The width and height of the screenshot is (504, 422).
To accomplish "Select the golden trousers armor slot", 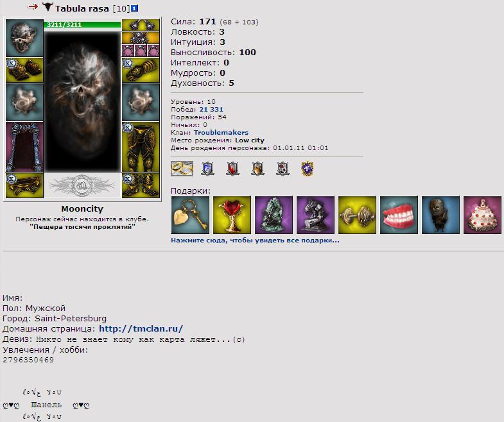I will tap(141, 147).
